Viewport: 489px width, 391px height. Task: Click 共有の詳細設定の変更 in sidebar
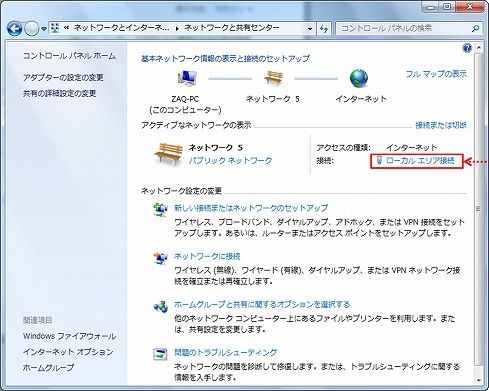(x=59, y=93)
